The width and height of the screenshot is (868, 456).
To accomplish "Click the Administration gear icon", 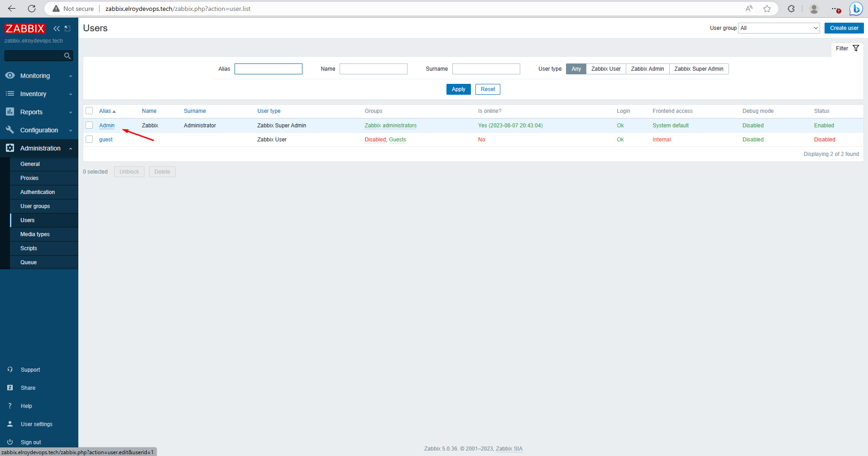I will pyautogui.click(x=10, y=148).
